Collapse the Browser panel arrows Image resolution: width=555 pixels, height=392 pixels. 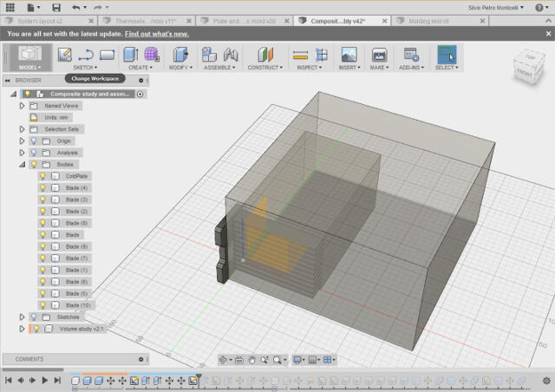8,81
